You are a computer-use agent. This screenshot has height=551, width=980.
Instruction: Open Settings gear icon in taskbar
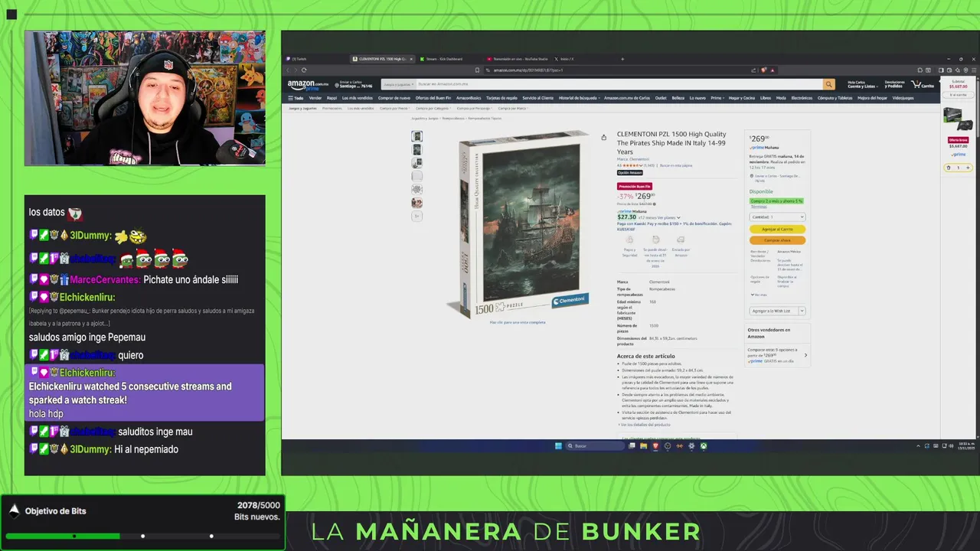(691, 445)
